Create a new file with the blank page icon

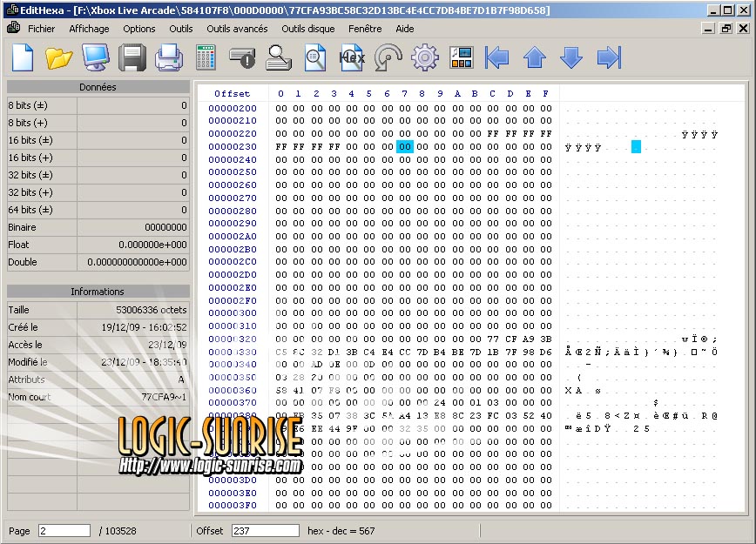(x=22, y=57)
